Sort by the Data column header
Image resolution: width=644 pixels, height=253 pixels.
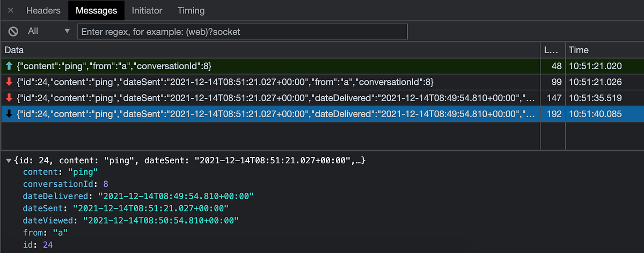point(270,50)
